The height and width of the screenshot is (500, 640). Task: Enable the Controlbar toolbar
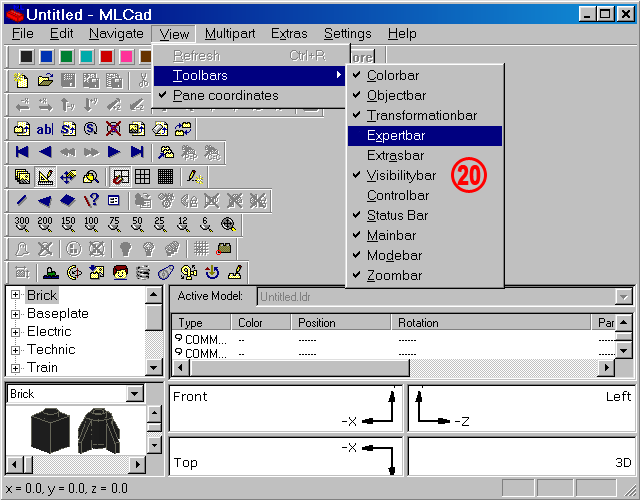pyautogui.click(x=424, y=196)
